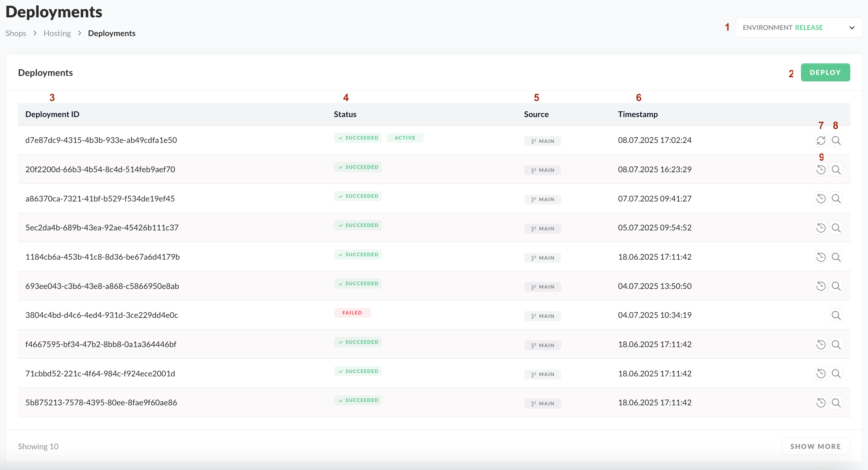Navigate to Hosting breadcrumb
The height and width of the screenshot is (470, 868).
pos(57,33)
